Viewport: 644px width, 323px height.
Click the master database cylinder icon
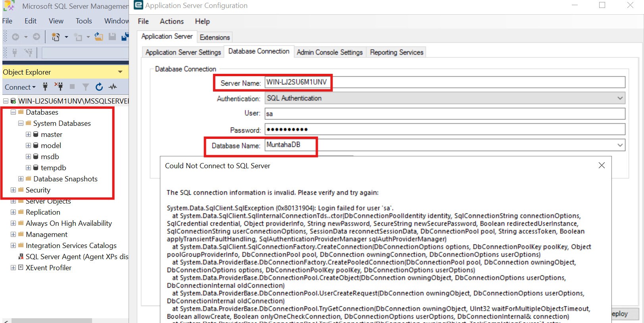[36, 135]
